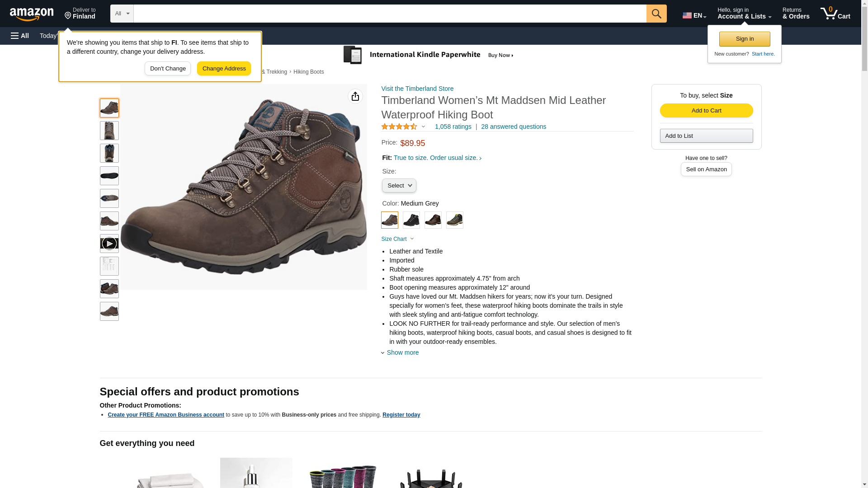Click the Amazon logo
This screenshot has width=868, height=488.
tap(32, 14)
